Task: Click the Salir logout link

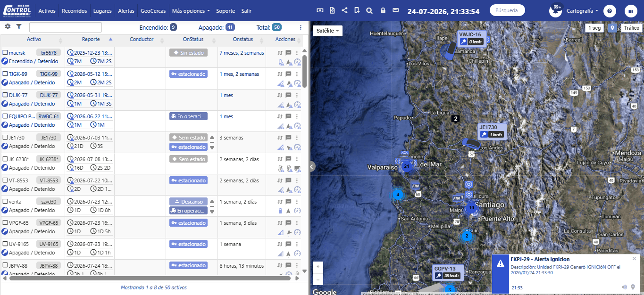Action: coord(246,10)
